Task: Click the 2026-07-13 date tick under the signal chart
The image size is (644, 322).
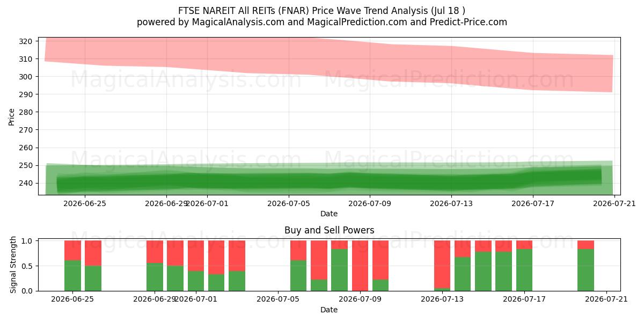Action: [442, 299]
